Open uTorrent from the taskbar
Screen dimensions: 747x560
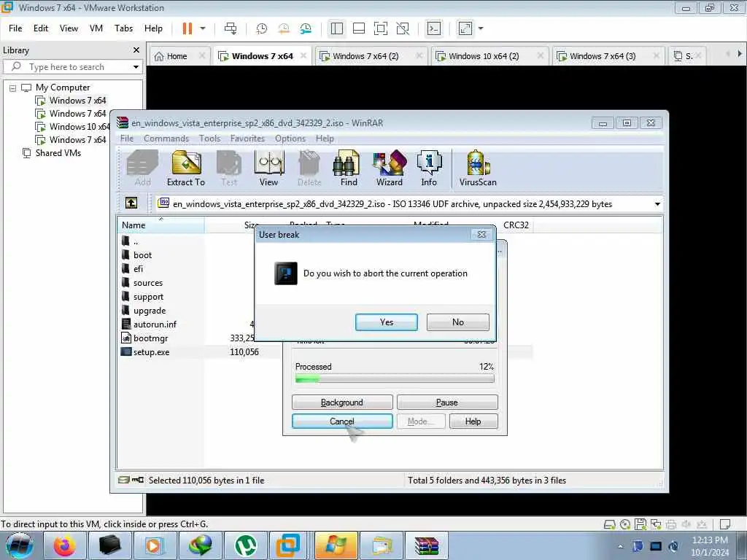(246, 545)
